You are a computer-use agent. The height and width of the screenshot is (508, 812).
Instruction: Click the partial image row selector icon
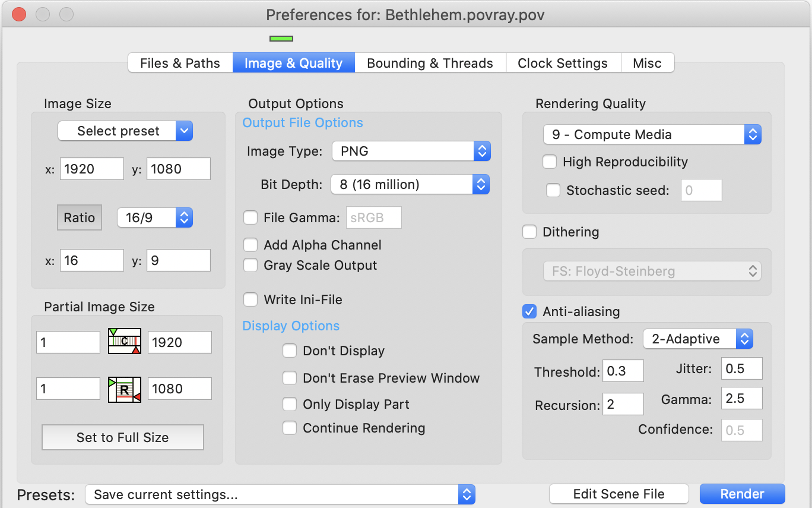[x=124, y=389]
